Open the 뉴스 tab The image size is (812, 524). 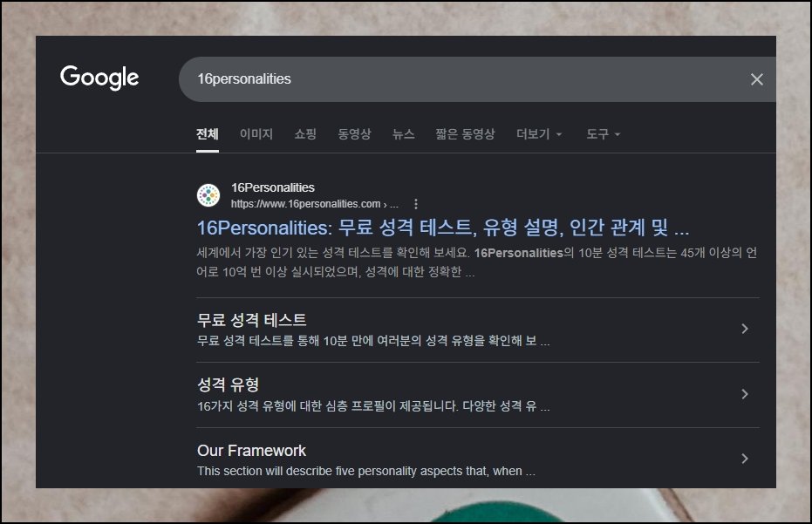tap(404, 134)
